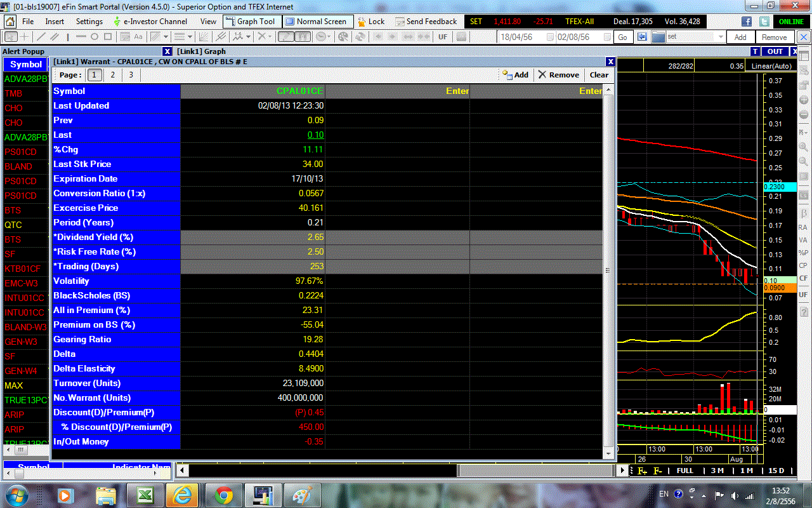The height and width of the screenshot is (508, 812).
Task: Toggle the T button in the graph header
Action: pyautogui.click(x=755, y=51)
